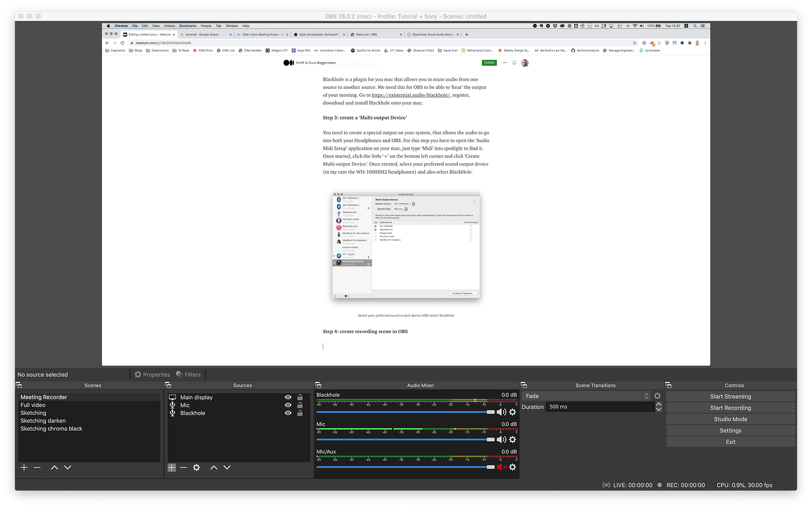Mute the Blackhole audio channel
This screenshot has height=509, width=812.
(x=501, y=412)
